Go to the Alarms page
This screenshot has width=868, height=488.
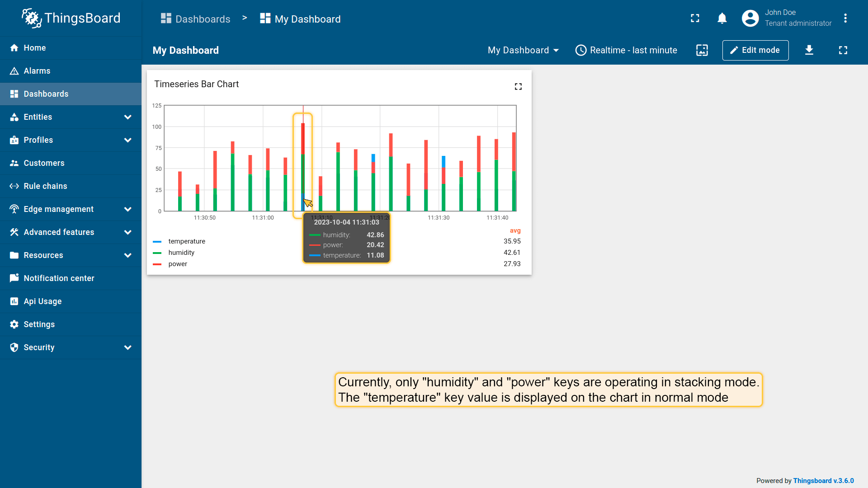(x=37, y=71)
